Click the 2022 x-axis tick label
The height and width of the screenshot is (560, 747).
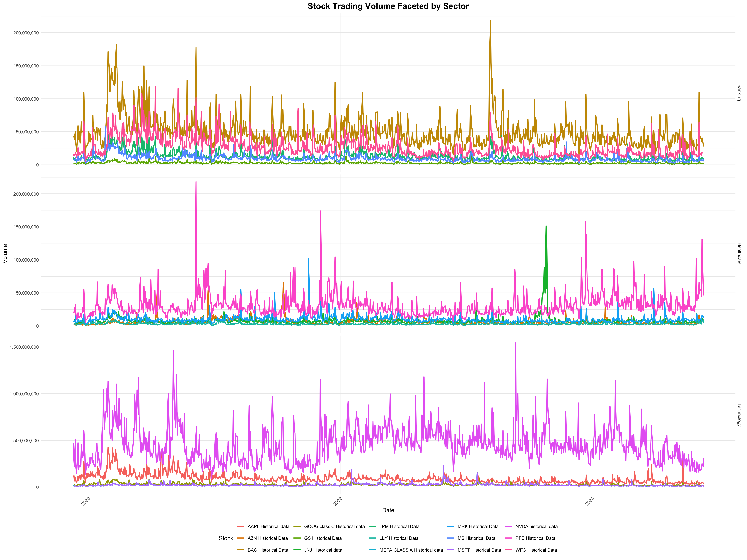338,501
